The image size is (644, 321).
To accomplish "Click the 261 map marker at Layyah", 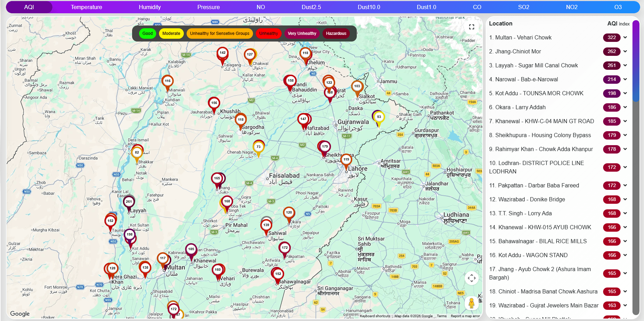I will [x=129, y=204].
